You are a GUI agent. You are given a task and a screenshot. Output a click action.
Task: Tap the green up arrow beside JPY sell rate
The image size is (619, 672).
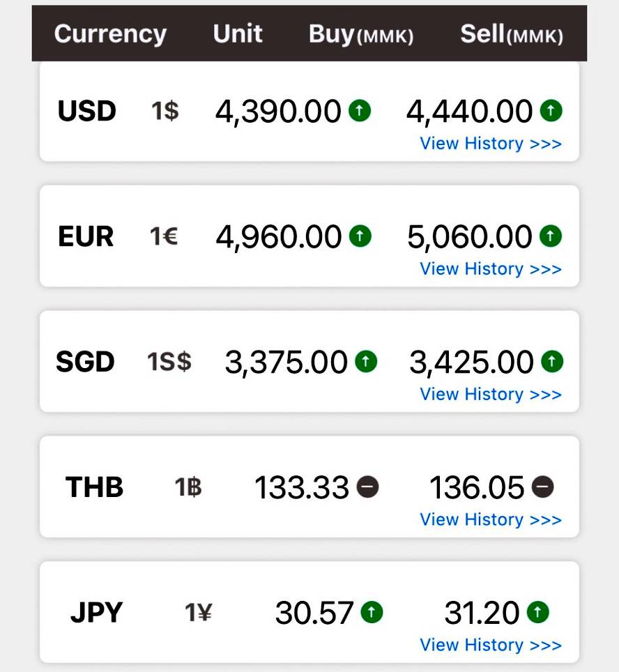tap(537, 612)
